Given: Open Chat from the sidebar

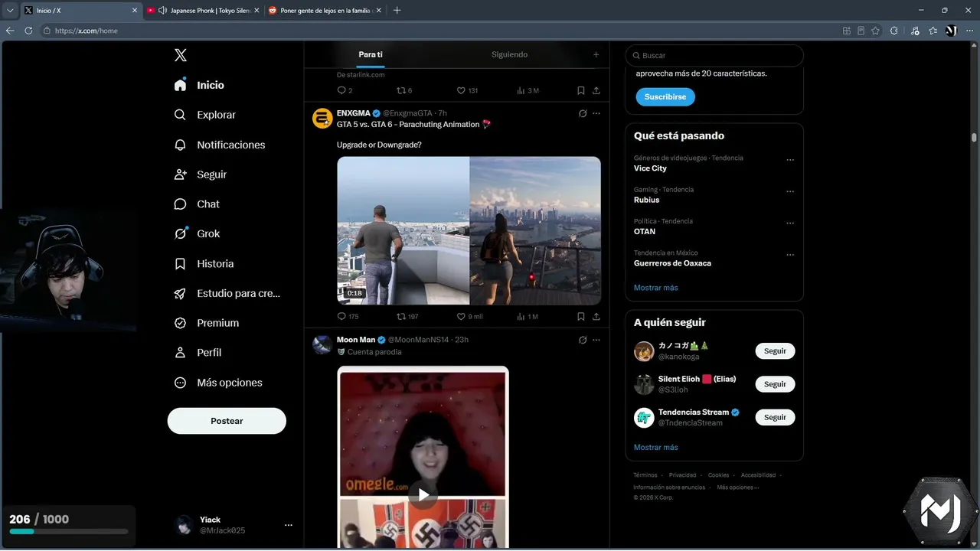Looking at the screenshot, I should [197, 204].
